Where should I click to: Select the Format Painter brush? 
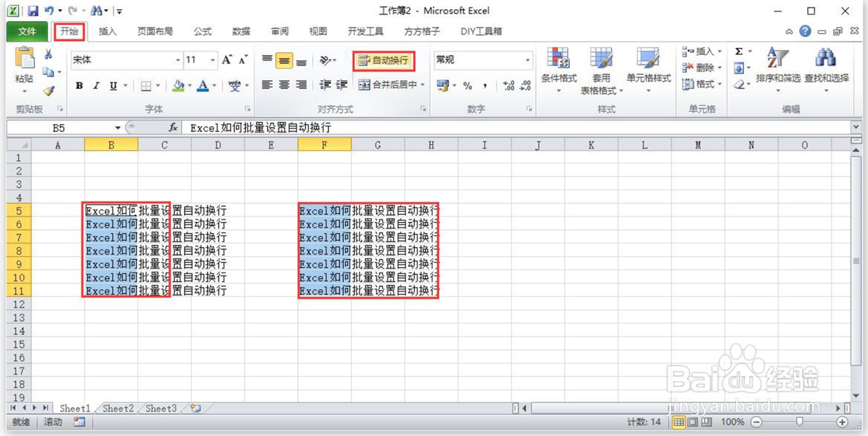point(49,90)
